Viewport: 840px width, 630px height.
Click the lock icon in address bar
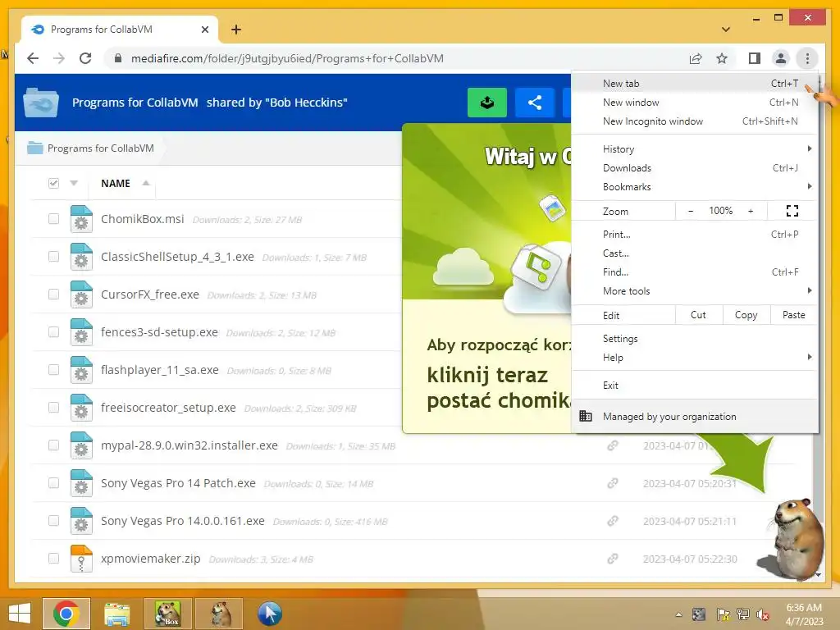tap(118, 58)
